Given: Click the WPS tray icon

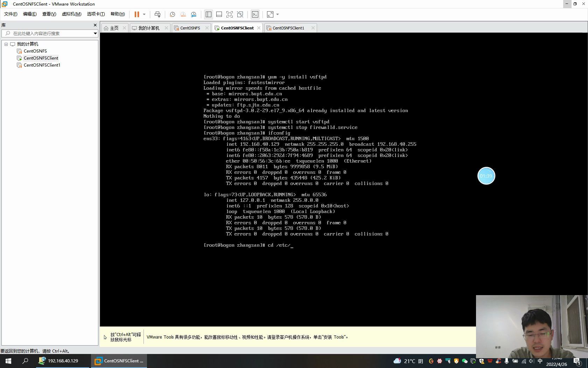Looking at the screenshot, I should (490, 361).
